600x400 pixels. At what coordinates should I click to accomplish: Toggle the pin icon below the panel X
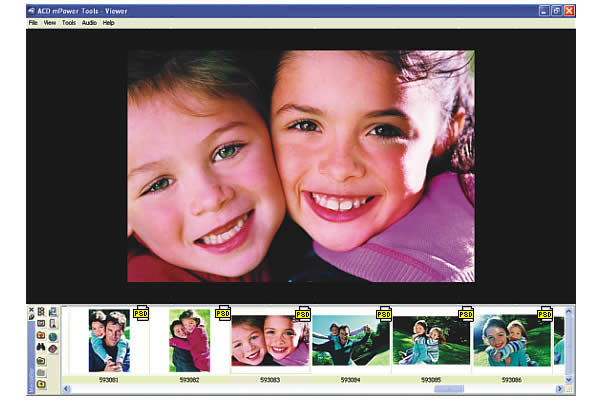coord(31,317)
